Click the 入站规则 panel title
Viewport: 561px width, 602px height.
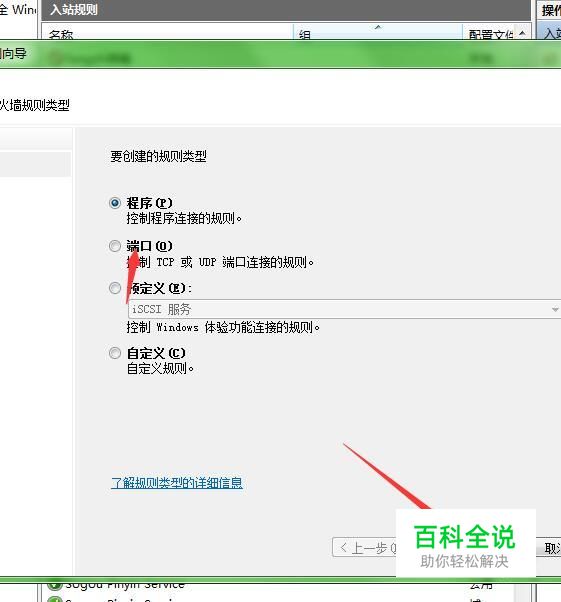[74, 10]
